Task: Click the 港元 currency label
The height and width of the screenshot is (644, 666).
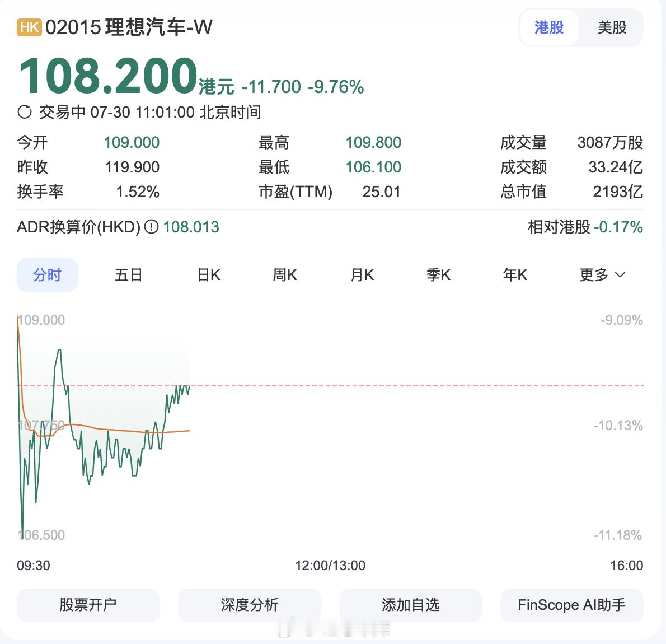Action: pyautogui.click(x=216, y=87)
